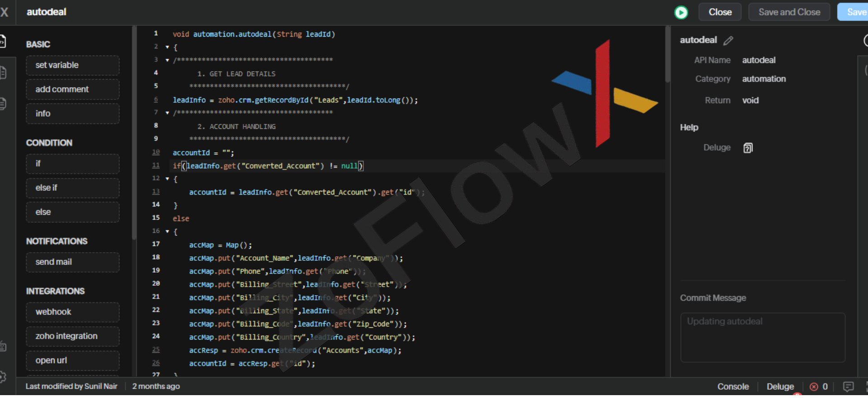The width and height of the screenshot is (868, 401).
Task: Insert an add comment block
Action: pos(73,90)
